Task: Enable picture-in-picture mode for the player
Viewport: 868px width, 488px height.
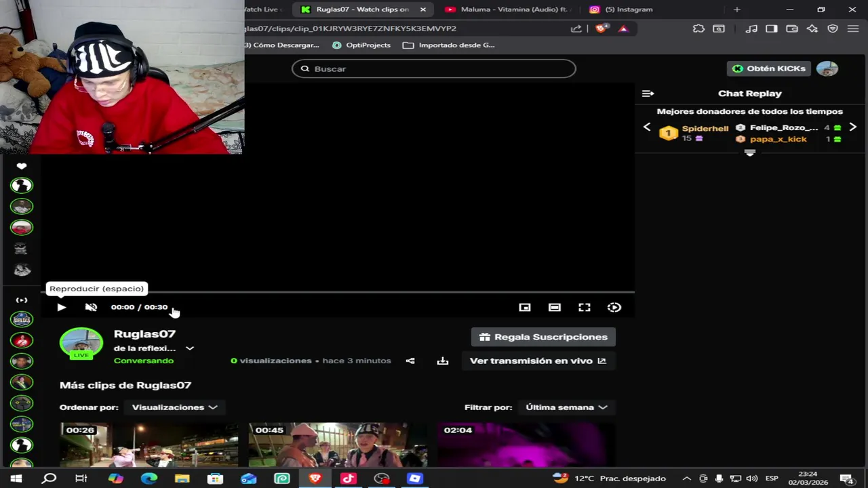Action: click(525, 307)
